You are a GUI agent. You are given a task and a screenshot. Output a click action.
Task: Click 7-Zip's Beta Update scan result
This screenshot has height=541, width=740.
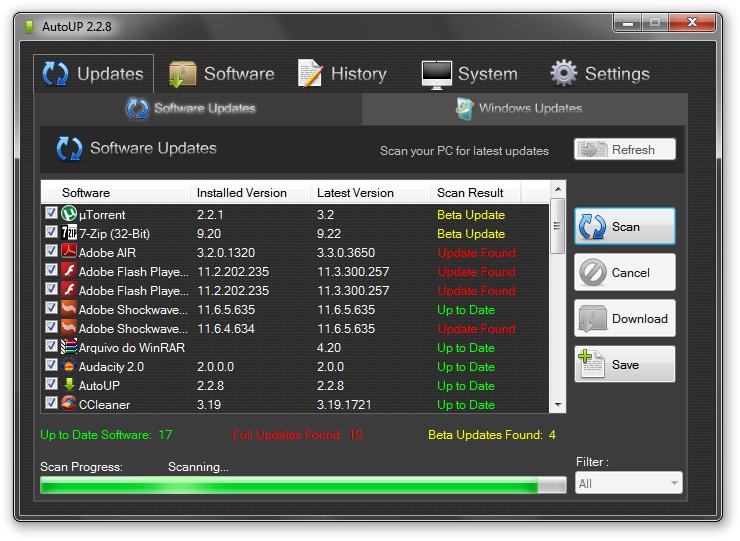(471, 234)
